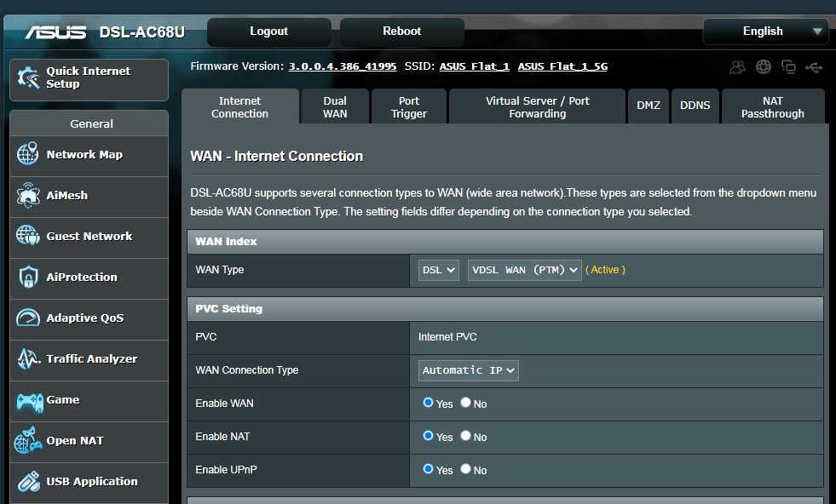Open the DMZ tab
Image resolution: width=836 pixels, height=504 pixels.
[x=649, y=106]
